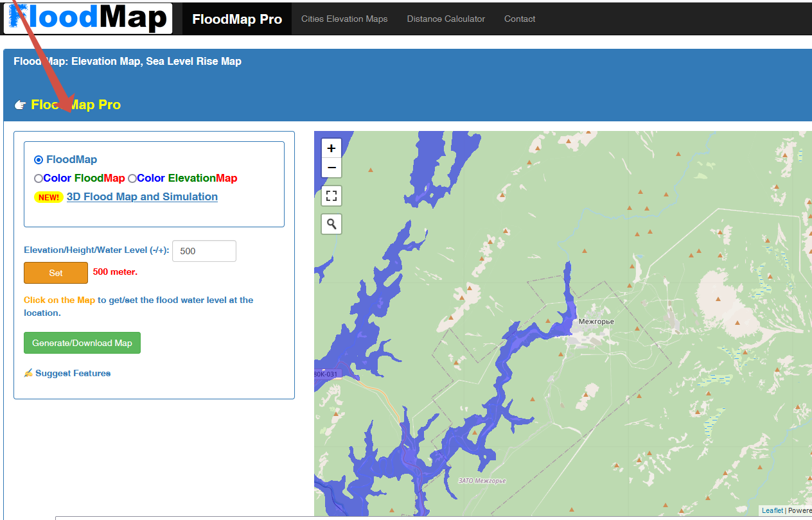Open the map search magnifier

coord(331,223)
